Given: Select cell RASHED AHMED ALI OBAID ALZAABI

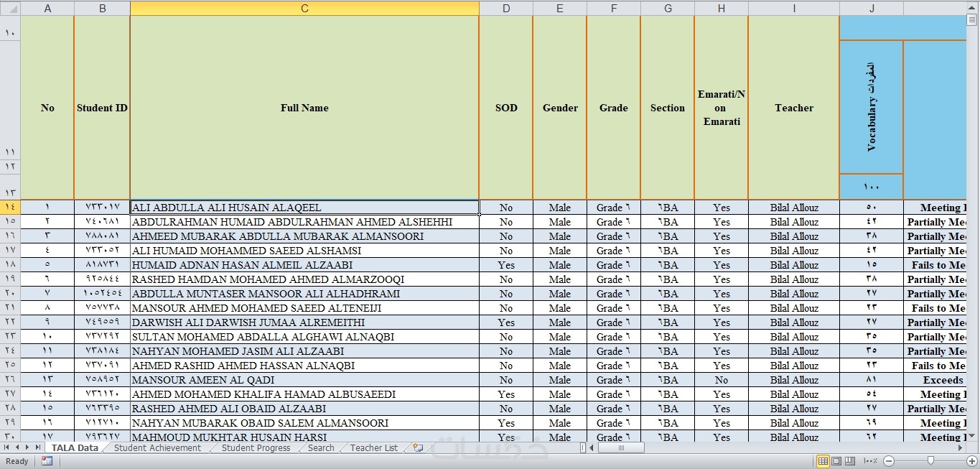Looking at the screenshot, I should click(x=304, y=409).
